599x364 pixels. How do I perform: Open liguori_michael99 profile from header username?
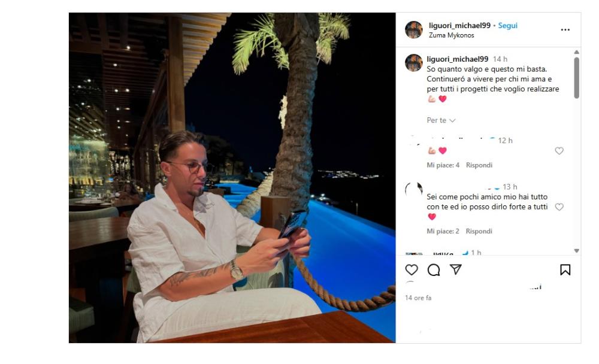coord(459,26)
